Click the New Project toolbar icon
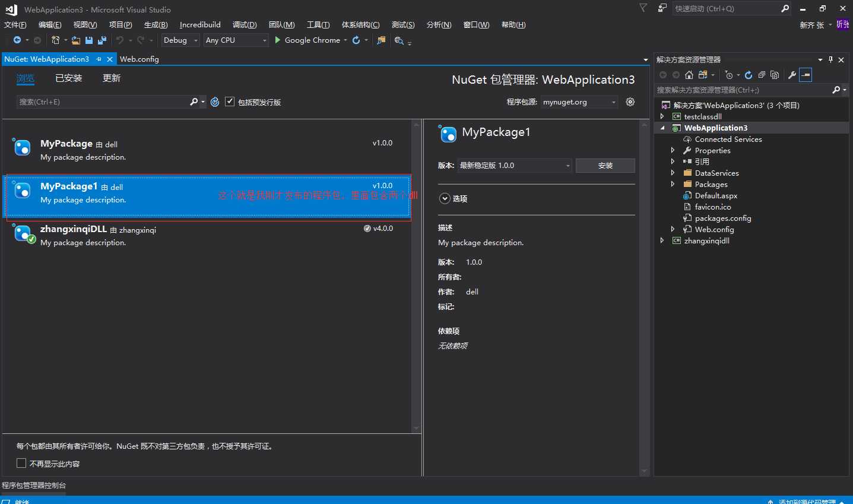Viewport: 853px width, 504px height. tap(55, 40)
